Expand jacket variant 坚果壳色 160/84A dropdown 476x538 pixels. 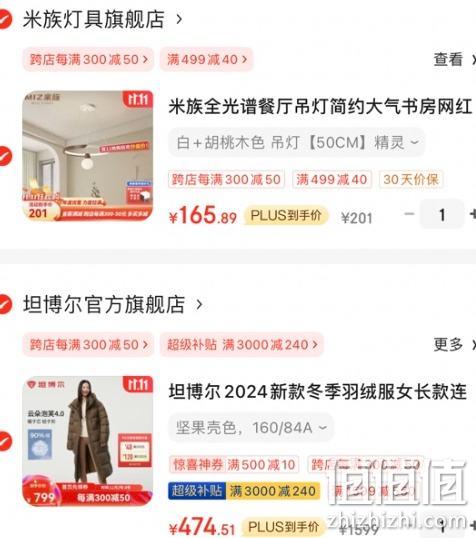tap(251, 428)
